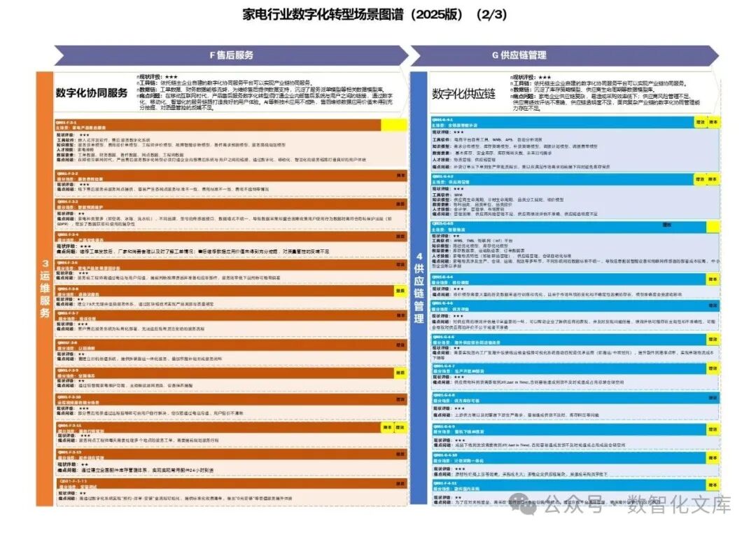
Task: Click the blank yellow tag on 智慧物流 card
Action: (713, 227)
